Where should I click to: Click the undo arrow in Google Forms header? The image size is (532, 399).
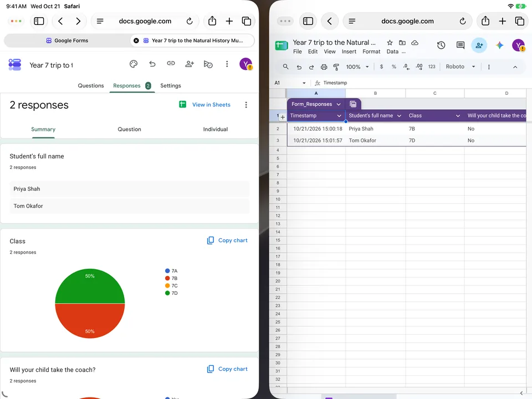click(152, 64)
